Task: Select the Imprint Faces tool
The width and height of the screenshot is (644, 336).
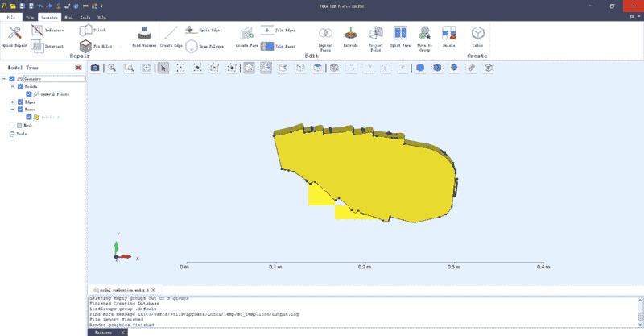Action: coord(325,39)
